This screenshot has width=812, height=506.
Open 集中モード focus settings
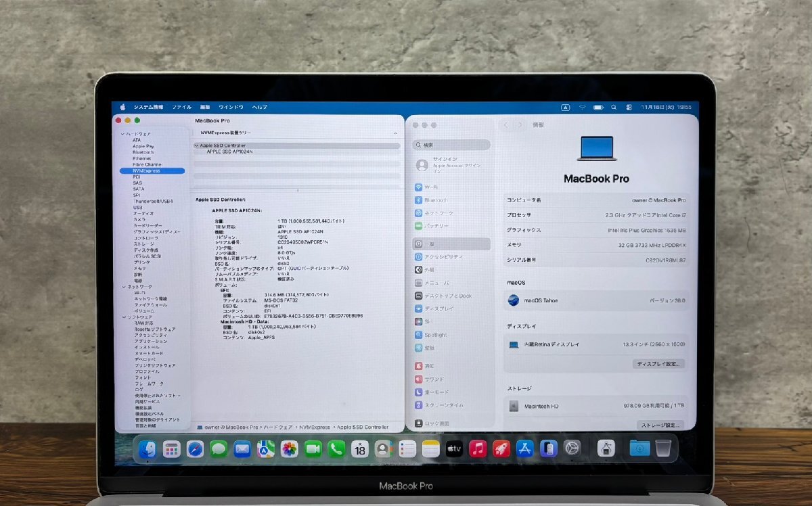tap(451, 392)
